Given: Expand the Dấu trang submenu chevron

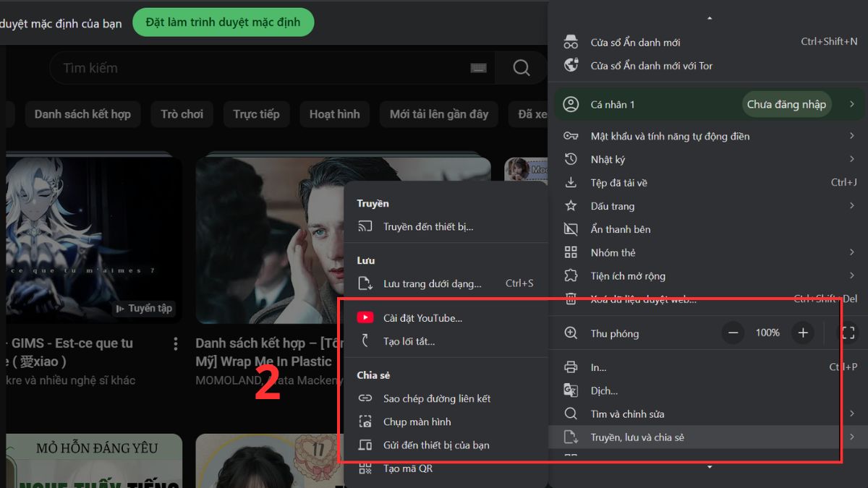Looking at the screenshot, I should [851, 206].
